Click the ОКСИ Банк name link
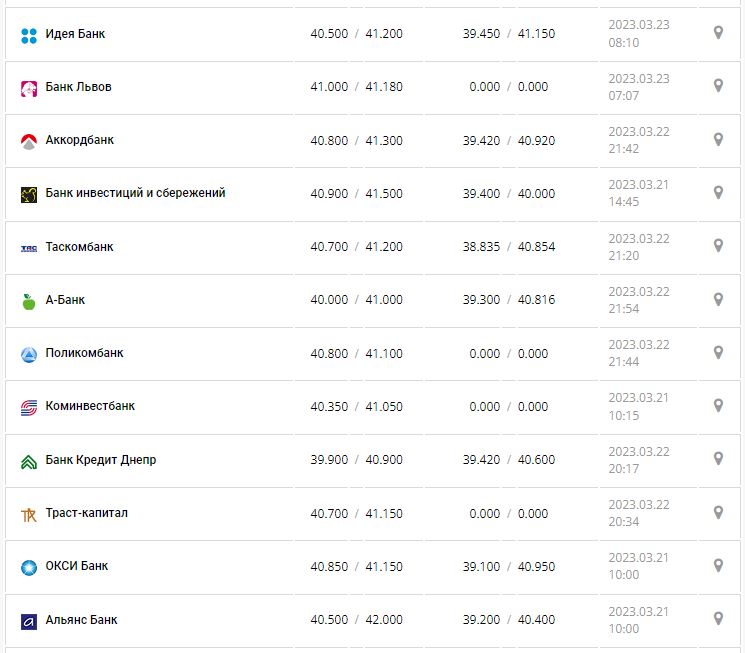 (77, 566)
